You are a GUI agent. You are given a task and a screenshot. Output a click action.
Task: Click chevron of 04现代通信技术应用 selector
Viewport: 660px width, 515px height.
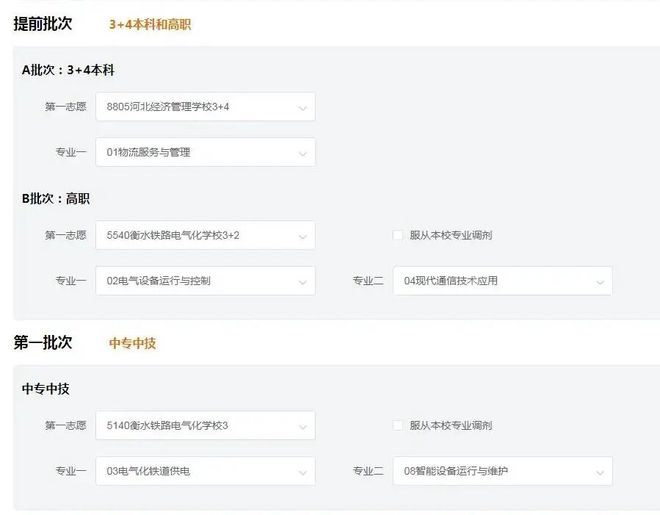[x=600, y=282]
